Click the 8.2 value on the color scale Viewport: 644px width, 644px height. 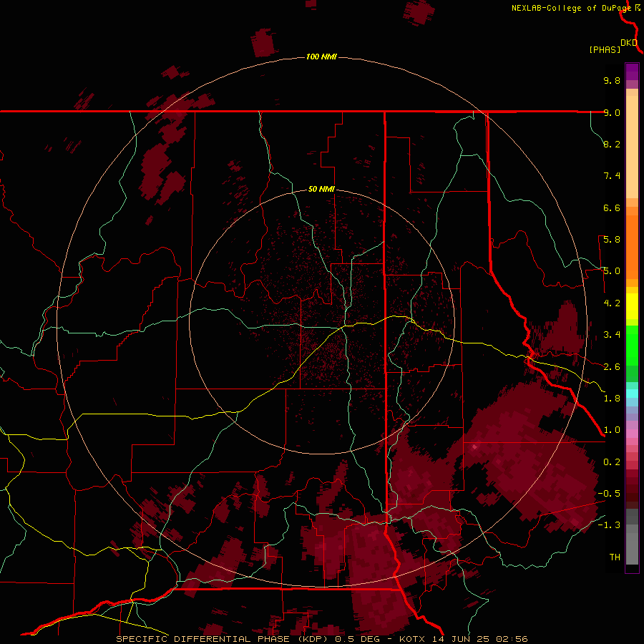[x=612, y=144]
